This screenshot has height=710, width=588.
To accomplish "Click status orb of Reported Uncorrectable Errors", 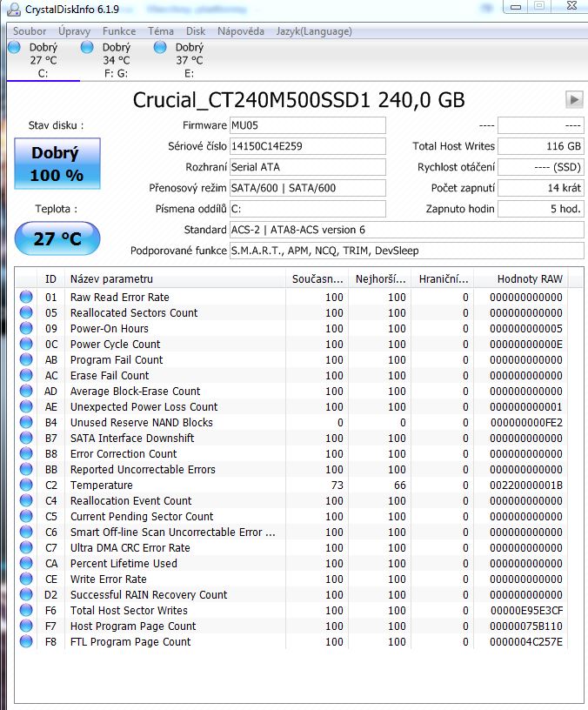I will [x=26, y=470].
